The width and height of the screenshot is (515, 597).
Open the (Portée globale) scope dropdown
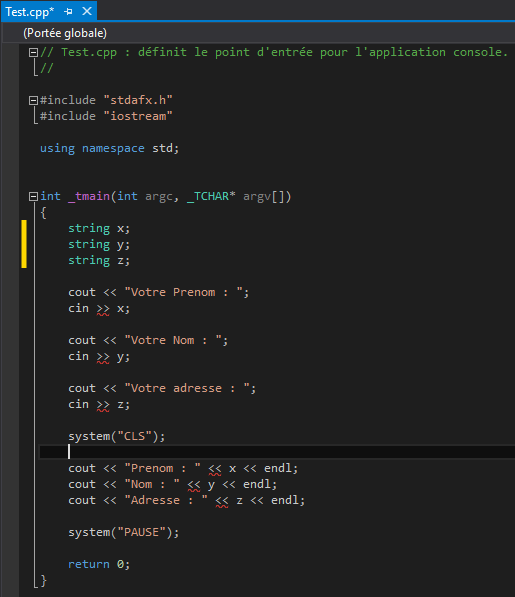tap(65, 33)
